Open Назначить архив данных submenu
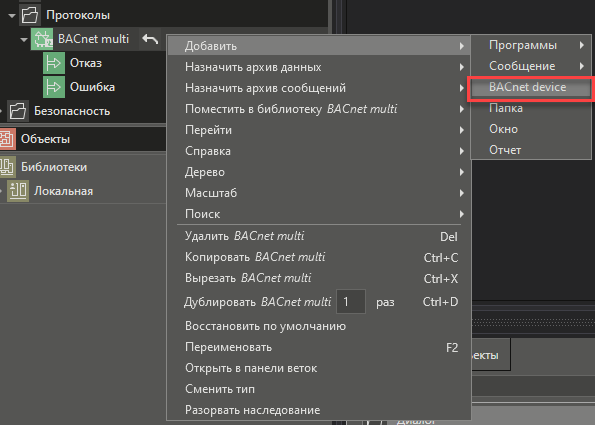This screenshot has width=595, height=425. 319,67
